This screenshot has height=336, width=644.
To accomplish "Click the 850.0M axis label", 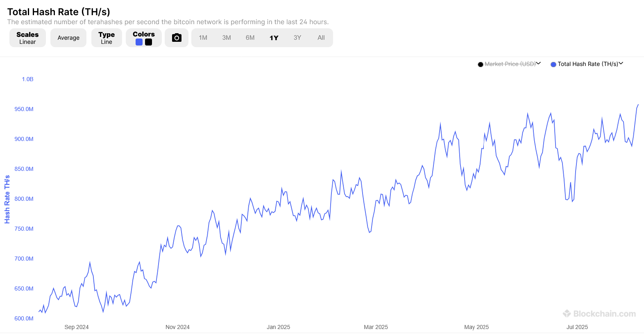I will point(24,169).
